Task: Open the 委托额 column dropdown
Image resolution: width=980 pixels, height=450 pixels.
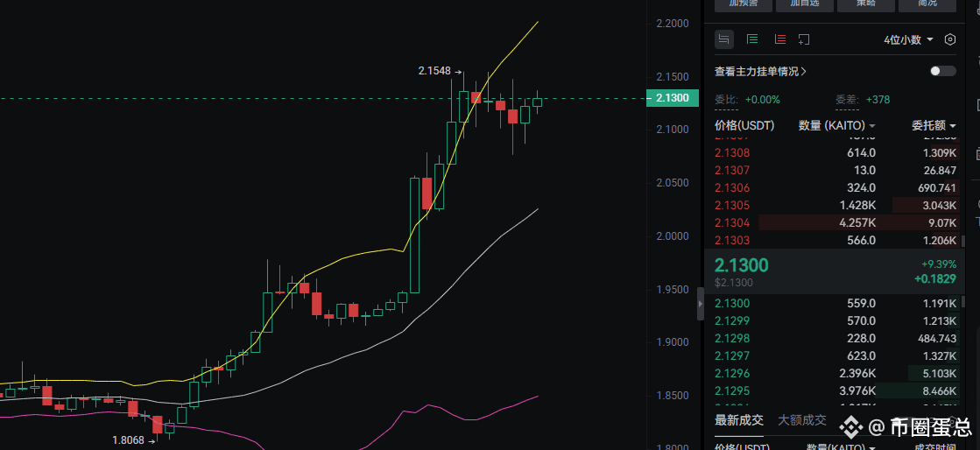Action: [x=934, y=125]
